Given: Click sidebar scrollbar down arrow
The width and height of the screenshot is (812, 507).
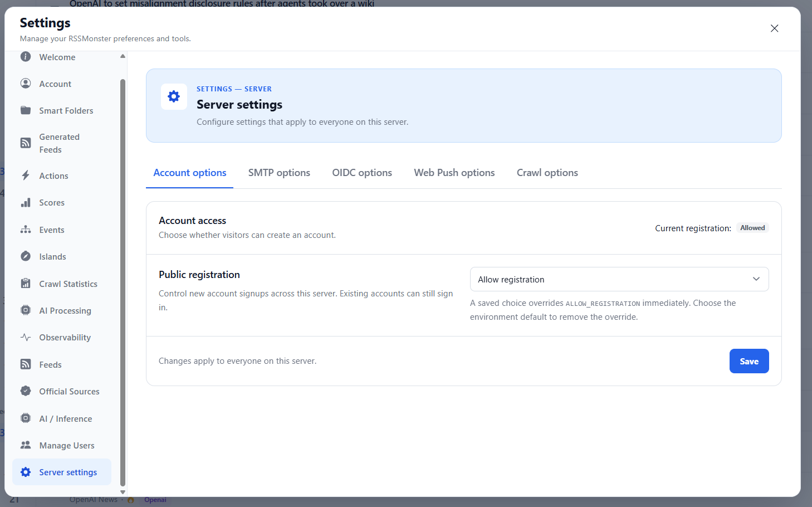Looking at the screenshot, I should point(123,492).
